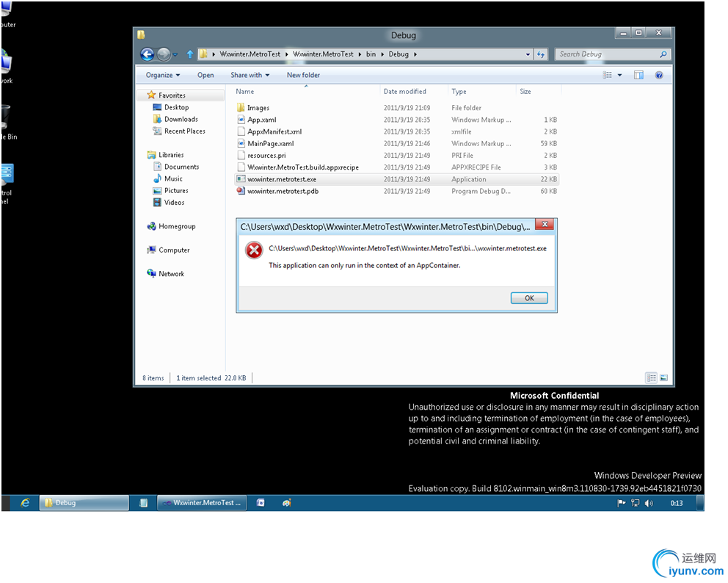Image resolution: width=728 pixels, height=583 pixels.
Task: Click the network tray icon
Action: tap(635, 503)
